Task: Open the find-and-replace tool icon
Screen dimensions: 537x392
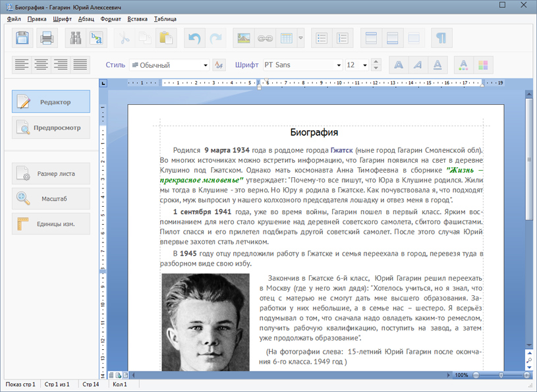Action: (96, 38)
